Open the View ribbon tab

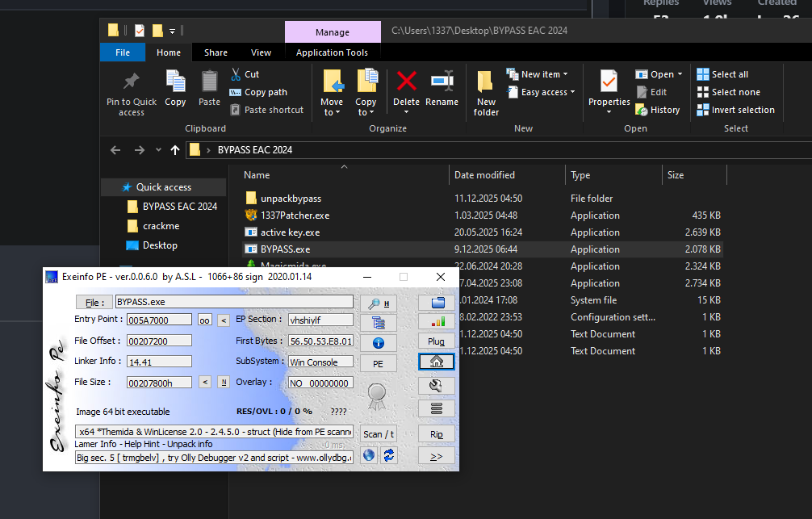261,52
